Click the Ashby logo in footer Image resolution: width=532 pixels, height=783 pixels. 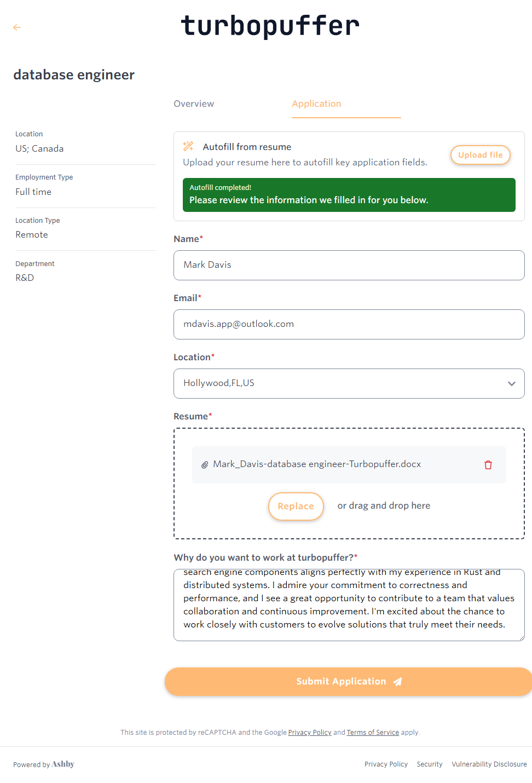(63, 764)
